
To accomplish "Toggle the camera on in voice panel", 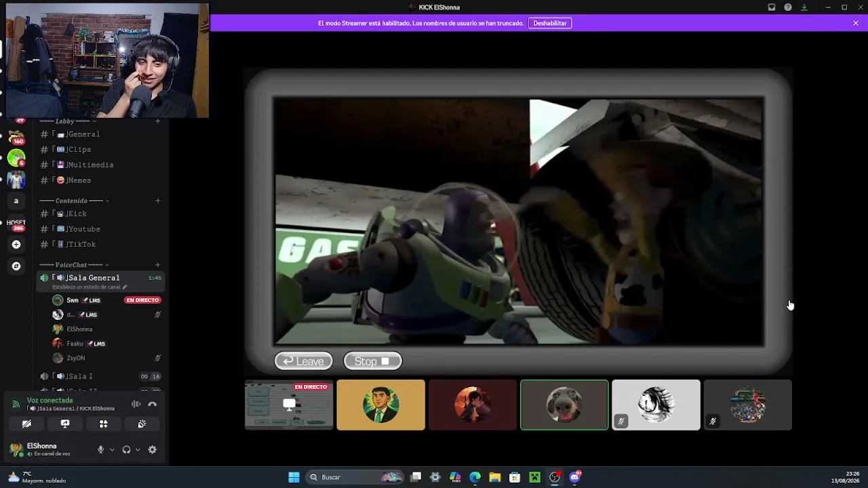I will (26, 424).
